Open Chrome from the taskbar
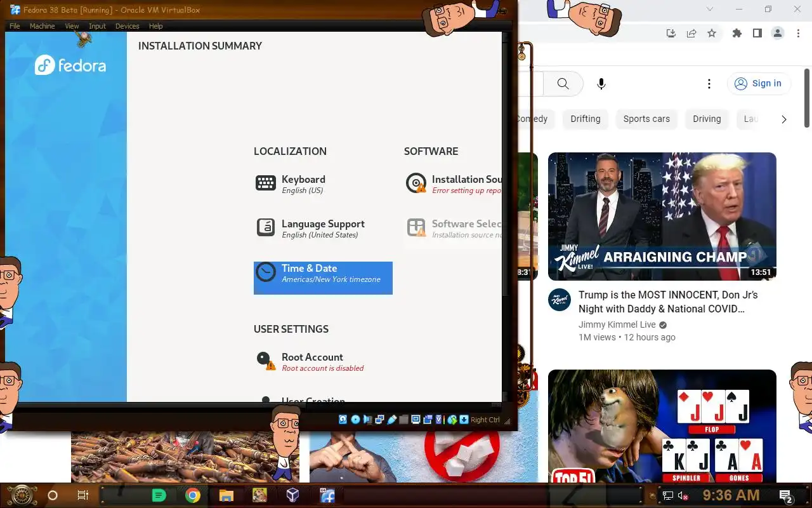The image size is (812, 508). (193, 495)
